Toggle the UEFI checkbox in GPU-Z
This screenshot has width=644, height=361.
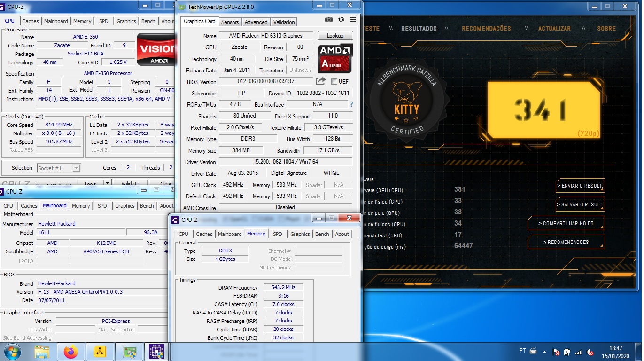(x=334, y=81)
